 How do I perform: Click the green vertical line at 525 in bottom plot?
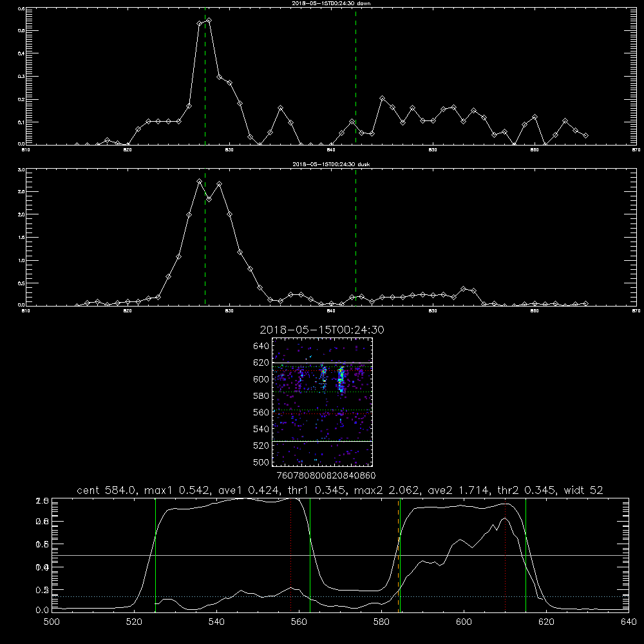tap(155, 555)
